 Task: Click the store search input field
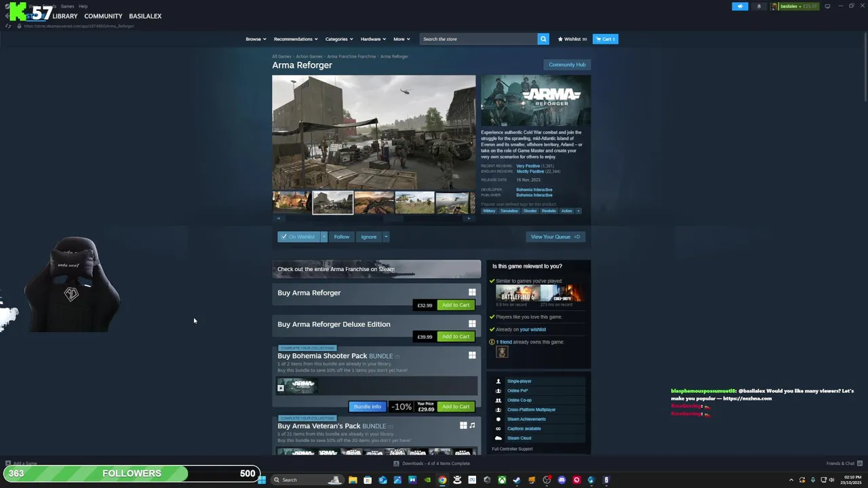[x=479, y=39]
